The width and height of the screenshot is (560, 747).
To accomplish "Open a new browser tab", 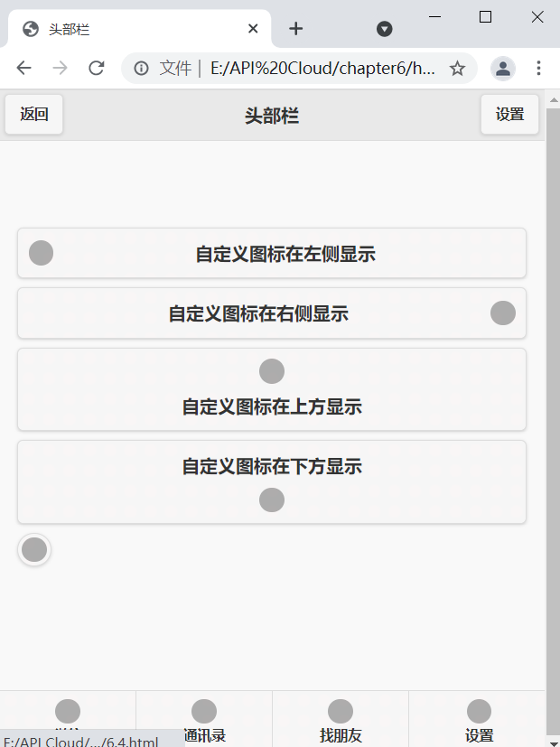I will [x=295, y=29].
